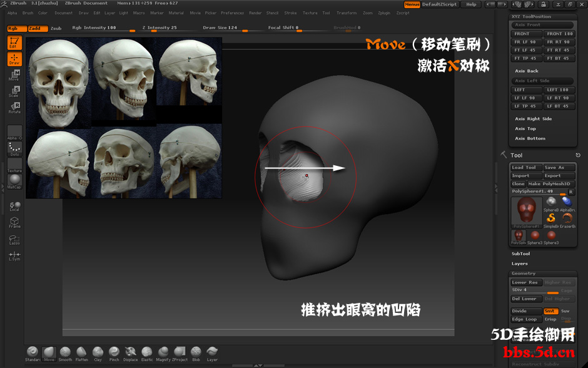Select the Scale transform tool
The image size is (588, 368).
pyautogui.click(x=14, y=91)
